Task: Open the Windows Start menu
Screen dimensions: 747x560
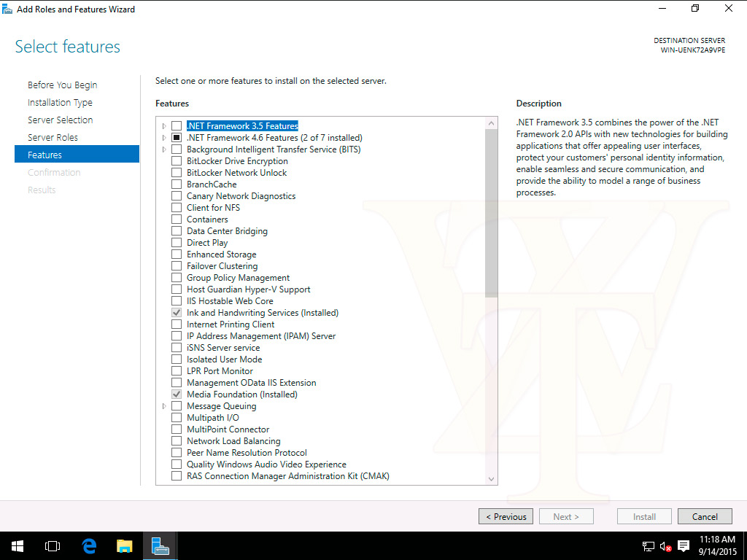Action: pos(18,545)
